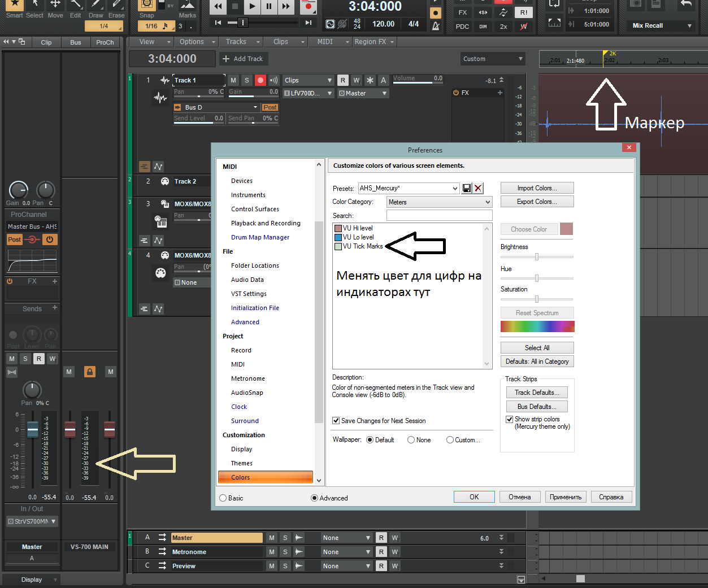Viewport: 708px width, 588px height.
Task: Select Themes in Preferences tree
Action: pyautogui.click(x=242, y=463)
